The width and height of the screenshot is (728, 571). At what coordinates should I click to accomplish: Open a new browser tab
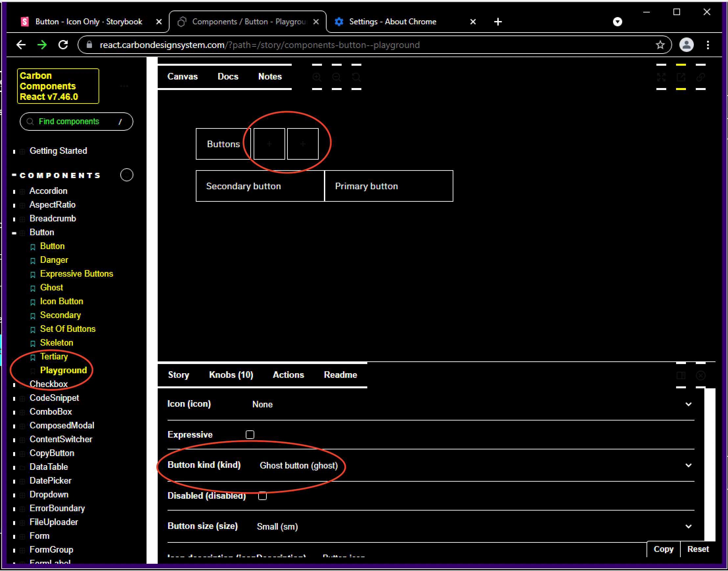click(498, 22)
